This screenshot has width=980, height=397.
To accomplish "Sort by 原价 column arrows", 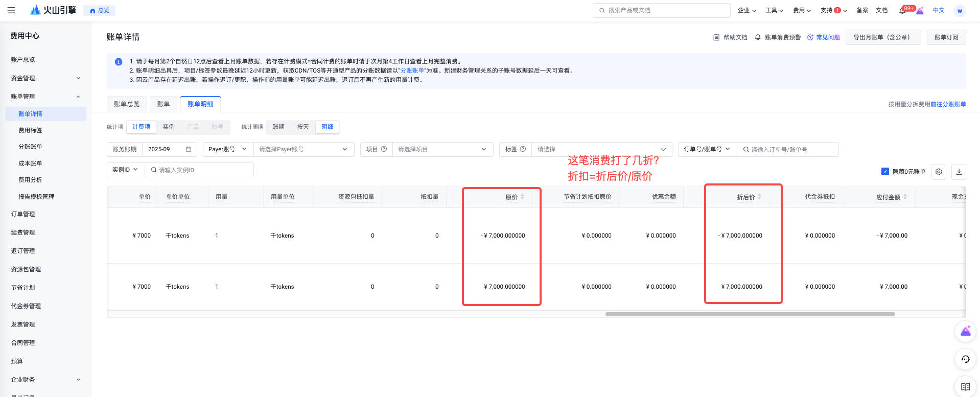I will point(522,197).
